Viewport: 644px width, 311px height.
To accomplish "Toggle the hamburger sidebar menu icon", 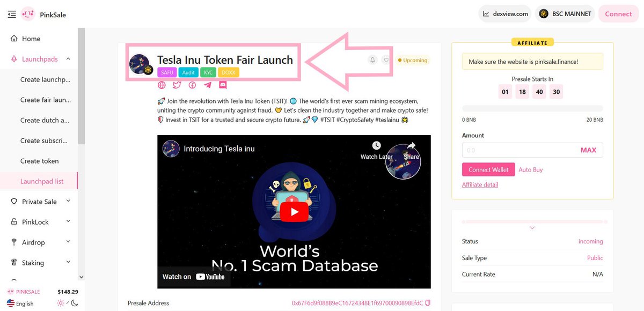I will 12,14.
